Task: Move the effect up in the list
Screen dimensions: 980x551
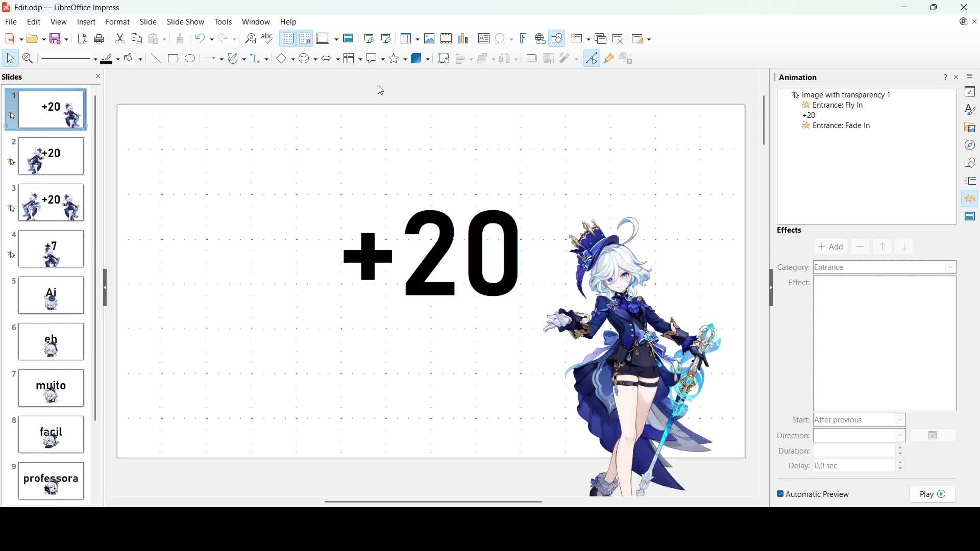Action: [883, 247]
